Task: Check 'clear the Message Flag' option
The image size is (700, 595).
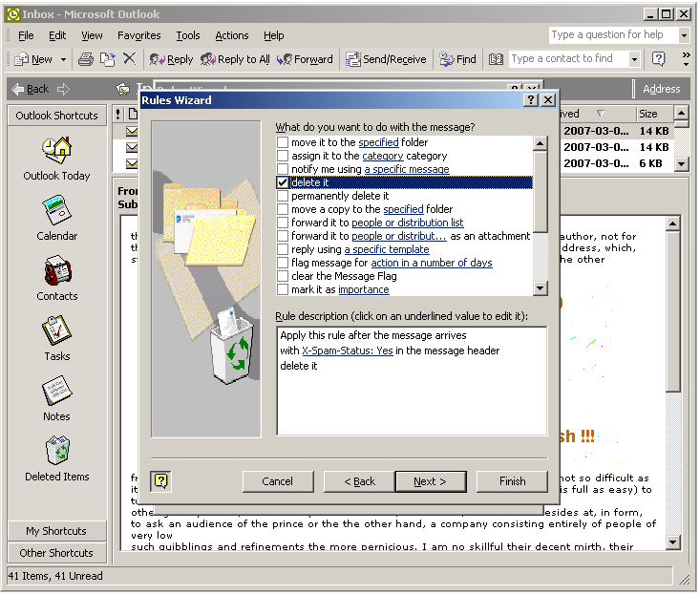Action: click(x=282, y=276)
